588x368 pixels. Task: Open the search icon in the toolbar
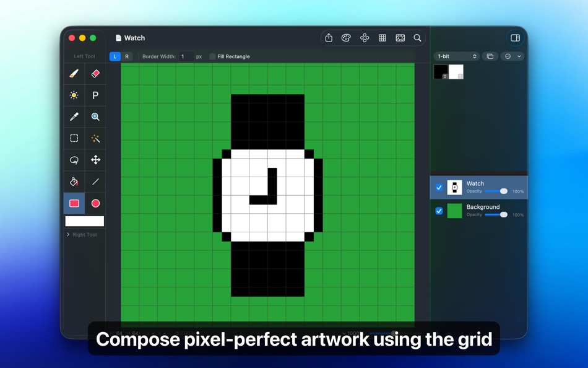point(418,38)
